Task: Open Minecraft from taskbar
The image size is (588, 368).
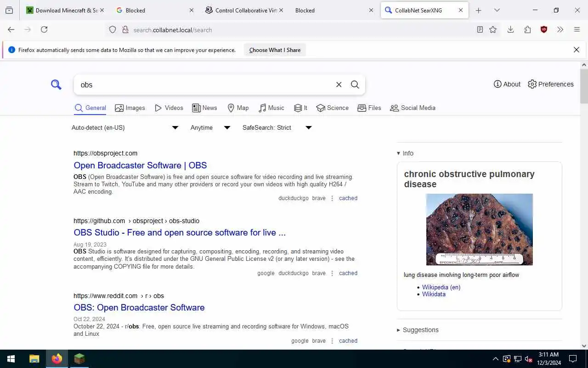Action: 79,359
